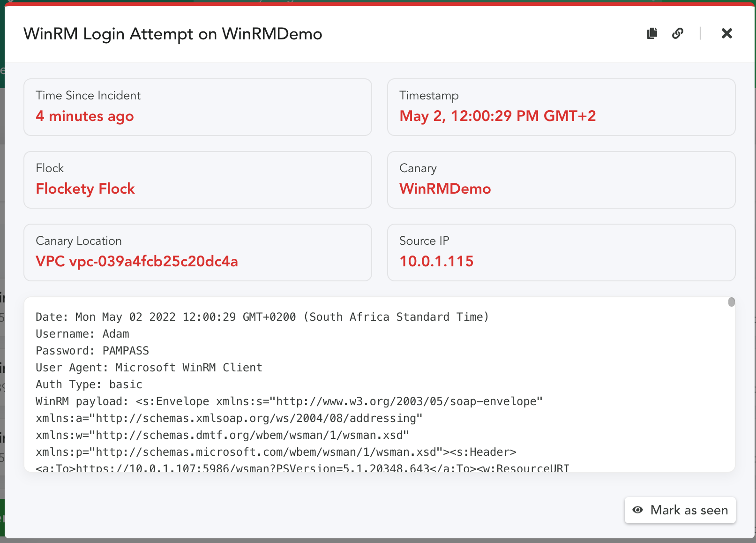756x543 pixels.
Task: Click the 'WinRM payload:' envelope line
Action: coord(289,401)
